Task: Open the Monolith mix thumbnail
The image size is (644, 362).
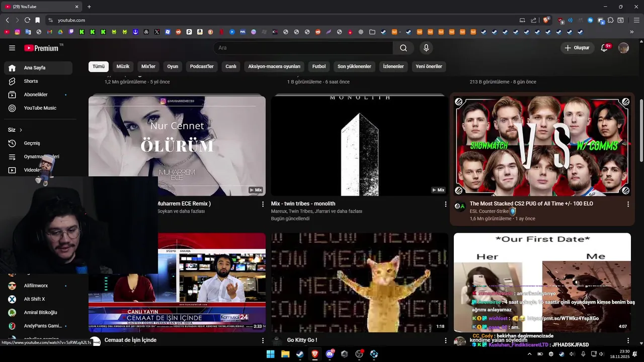Action: 359,145
